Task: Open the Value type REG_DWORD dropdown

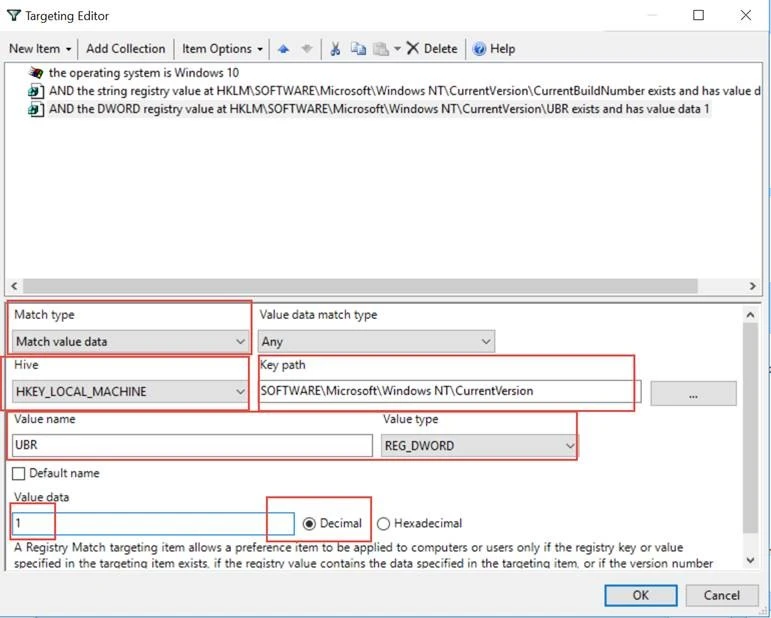Action: (479, 446)
